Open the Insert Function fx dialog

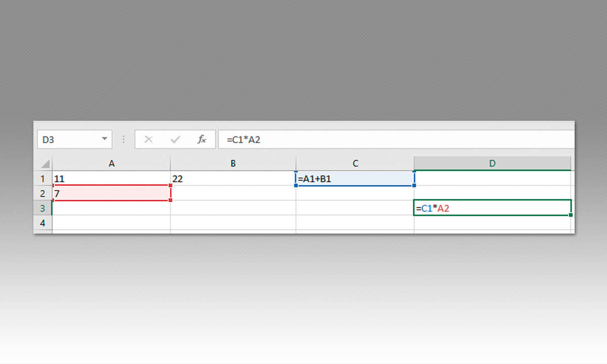pyautogui.click(x=202, y=140)
